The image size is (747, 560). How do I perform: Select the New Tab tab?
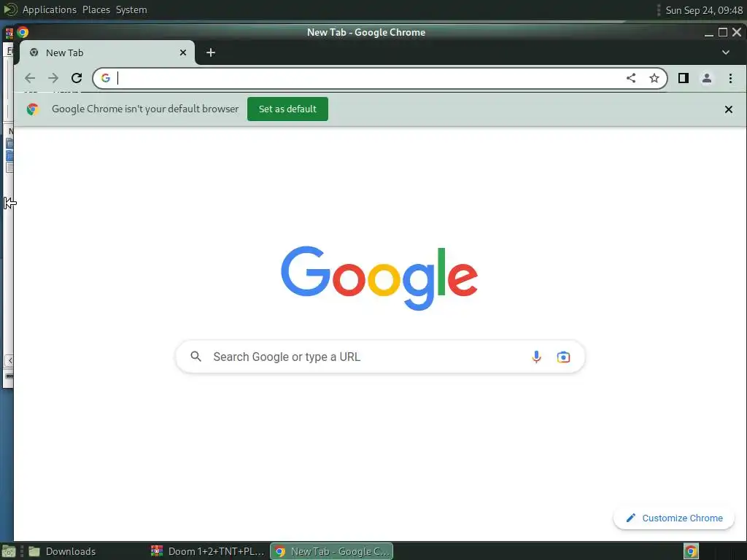[107, 52]
